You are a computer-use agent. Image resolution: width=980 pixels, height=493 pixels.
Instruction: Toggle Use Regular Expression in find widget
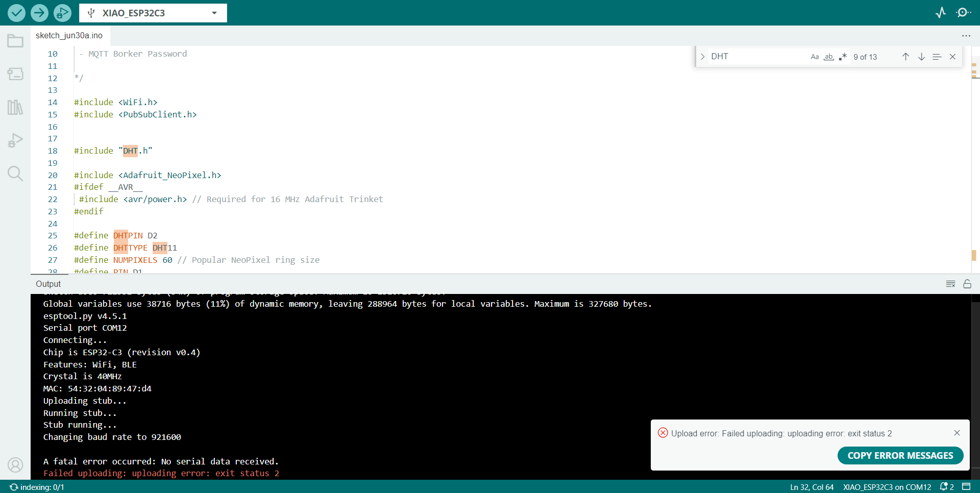(843, 57)
